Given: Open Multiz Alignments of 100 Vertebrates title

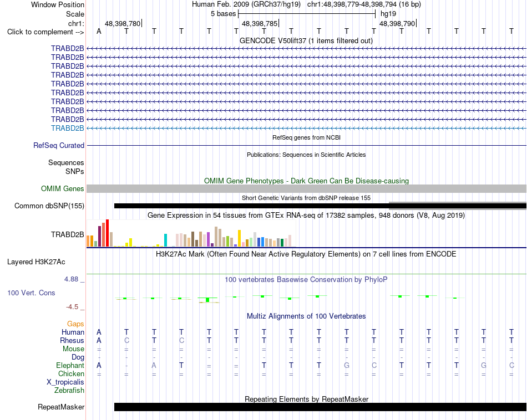Looking at the screenshot, I should coord(306,316).
